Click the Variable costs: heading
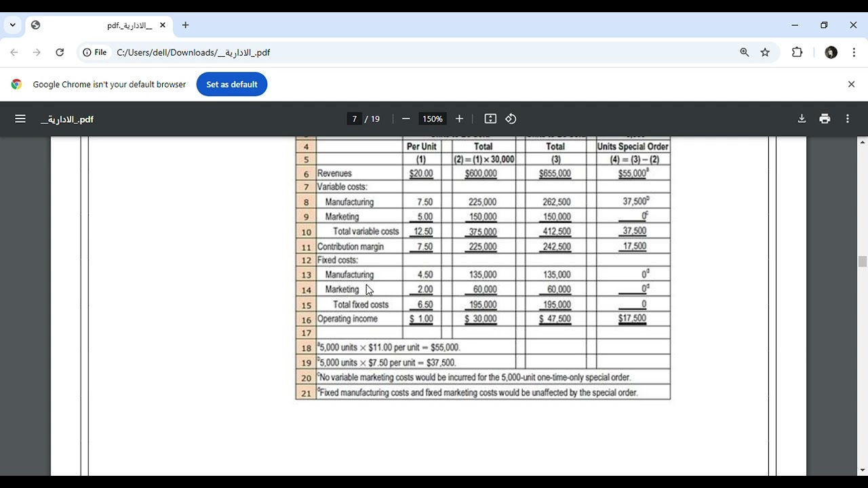This screenshot has width=868, height=488. point(342,186)
